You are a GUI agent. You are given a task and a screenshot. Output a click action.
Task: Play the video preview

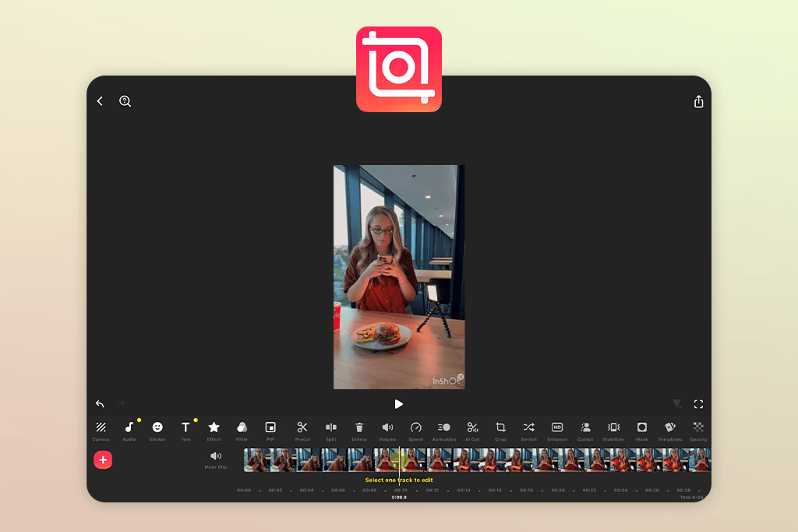pos(398,403)
